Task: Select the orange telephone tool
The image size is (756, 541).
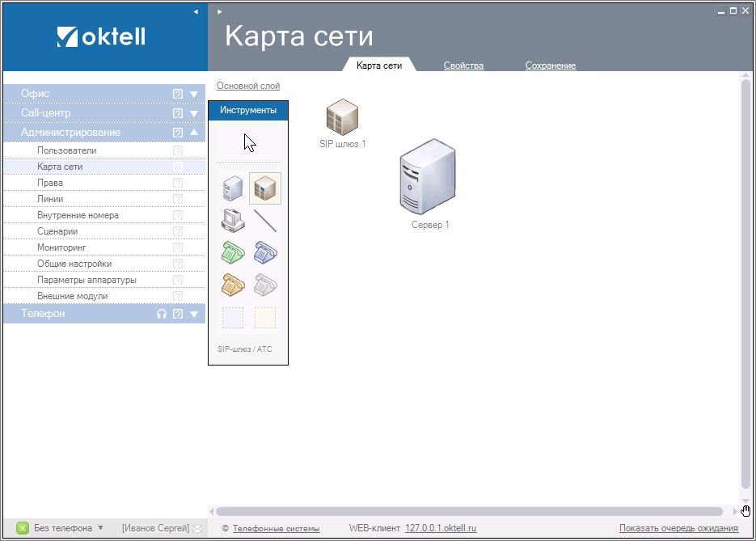Action: pyautogui.click(x=233, y=285)
